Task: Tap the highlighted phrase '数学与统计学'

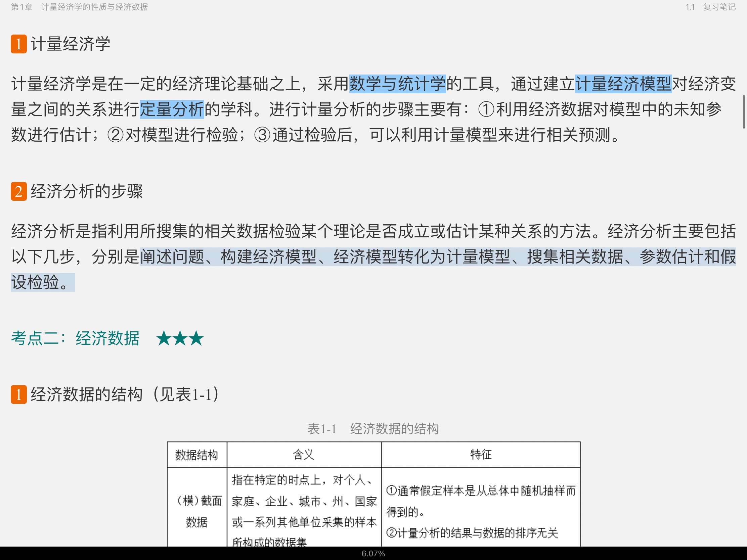Action: pyautogui.click(x=397, y=84)
